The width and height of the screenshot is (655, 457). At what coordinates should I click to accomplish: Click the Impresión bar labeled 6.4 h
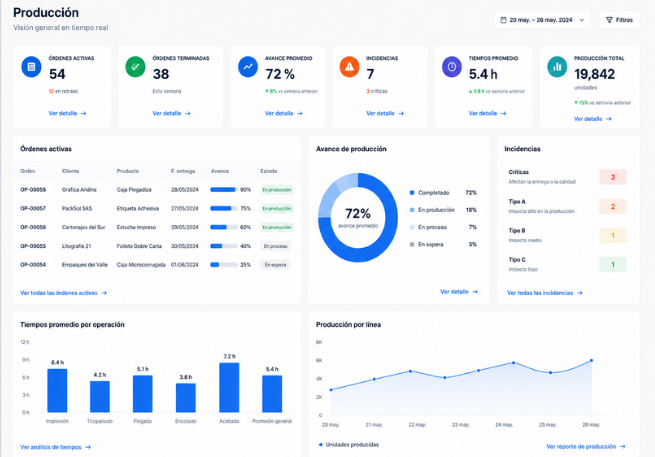[57, 391]
